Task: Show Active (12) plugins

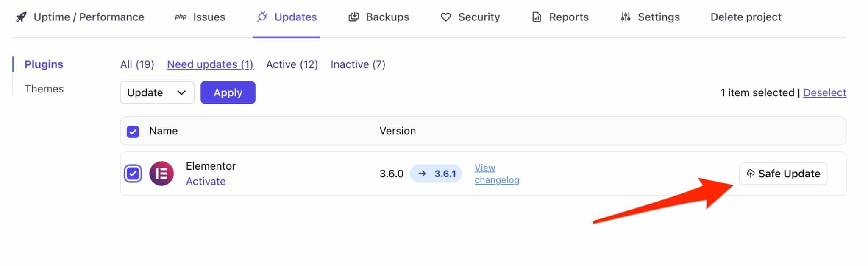Action: 292,64
